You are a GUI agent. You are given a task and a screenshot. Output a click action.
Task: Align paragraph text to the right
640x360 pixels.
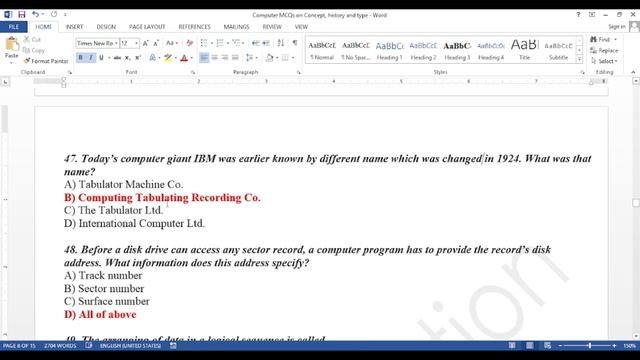(224, 58)
